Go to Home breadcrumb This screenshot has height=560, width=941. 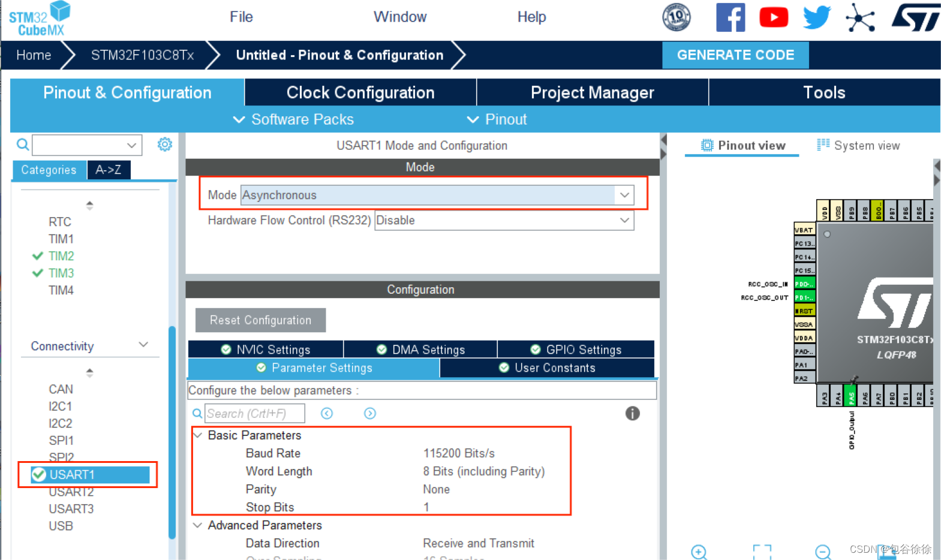tap(34, 55)
